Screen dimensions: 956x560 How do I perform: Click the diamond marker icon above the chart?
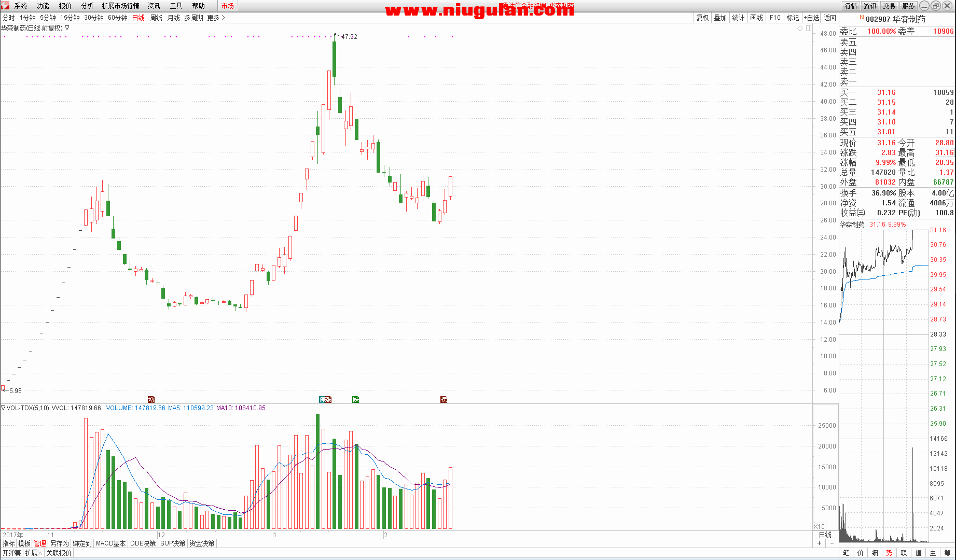[800, 29]
